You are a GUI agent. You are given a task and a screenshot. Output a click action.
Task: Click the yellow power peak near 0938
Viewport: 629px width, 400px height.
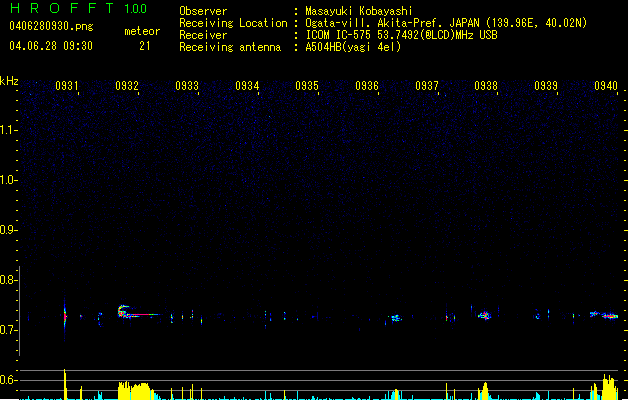pos(484,391)
